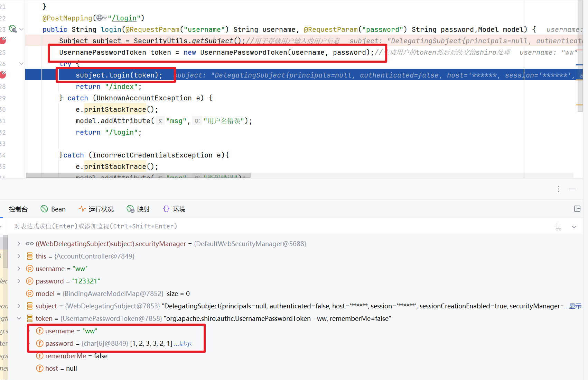Expand the this AccountController node

[19, 256]
